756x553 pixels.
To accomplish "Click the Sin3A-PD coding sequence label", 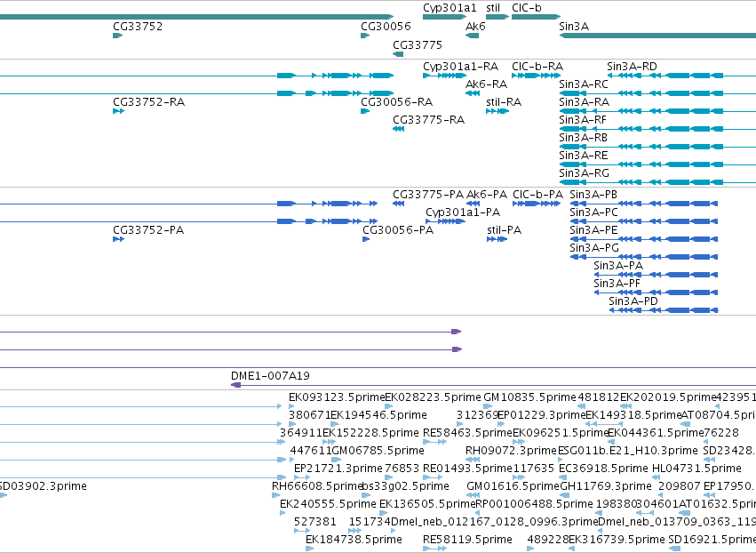I will tap(633, 301).
